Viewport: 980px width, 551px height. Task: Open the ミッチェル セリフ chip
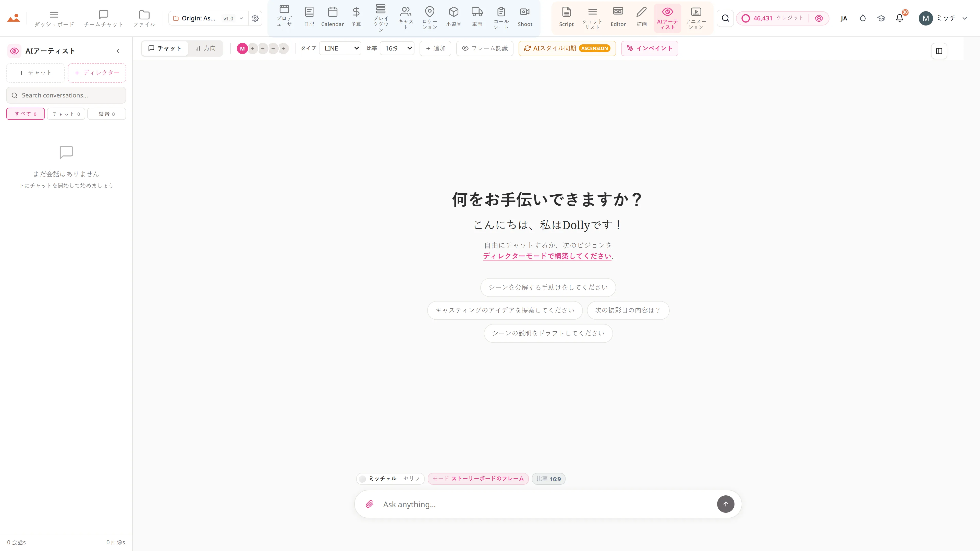[390, 478]
